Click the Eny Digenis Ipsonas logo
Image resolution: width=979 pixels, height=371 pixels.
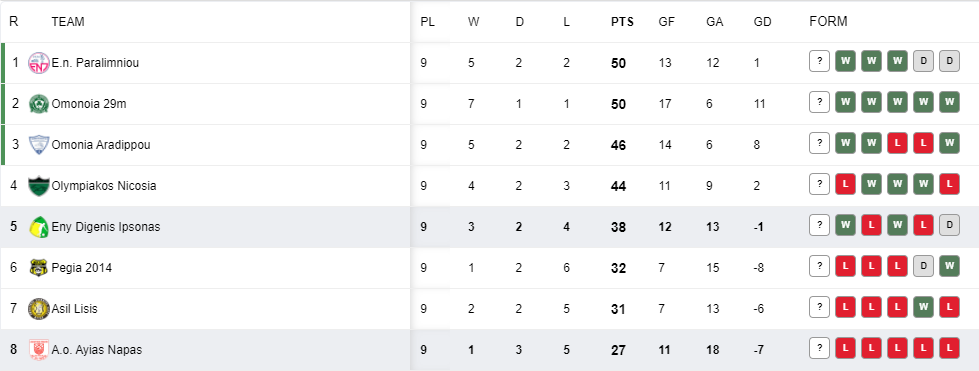tap(39, 227)
